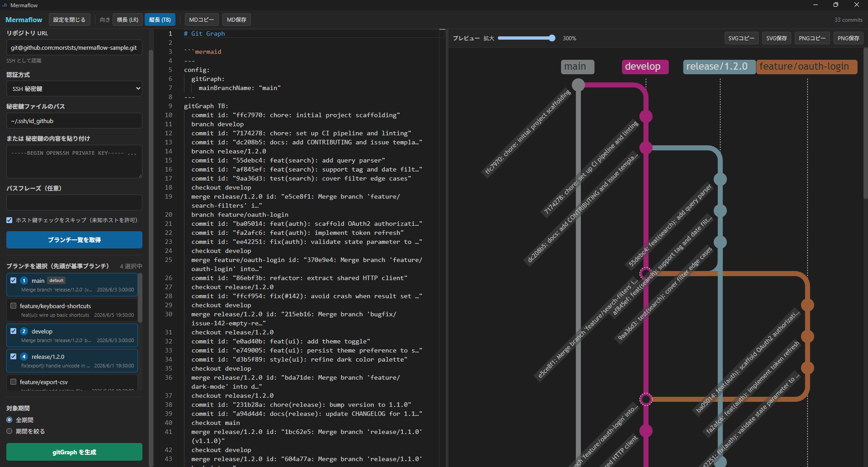Click the e5ce8f1 merge commit node on develop

tap(646, 273)
